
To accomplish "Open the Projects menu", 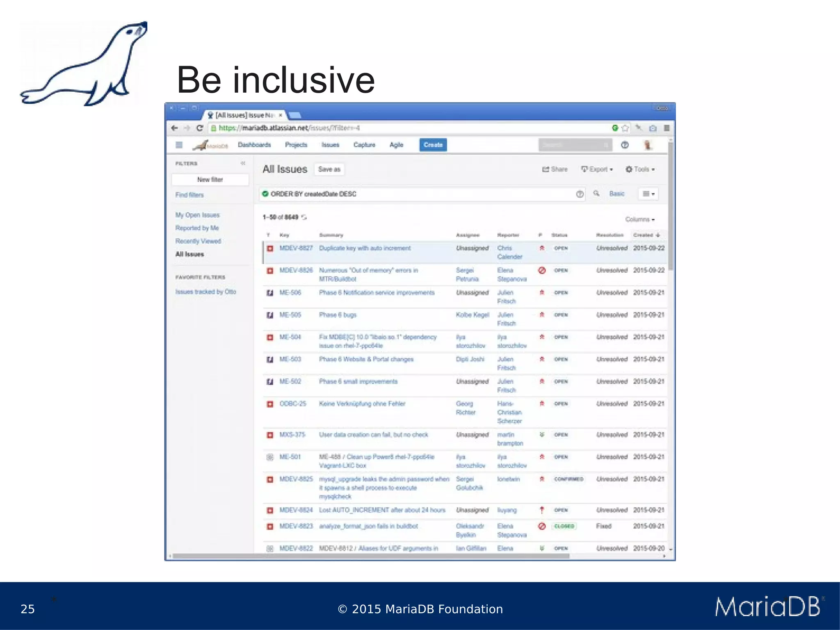I will point(296,145).
